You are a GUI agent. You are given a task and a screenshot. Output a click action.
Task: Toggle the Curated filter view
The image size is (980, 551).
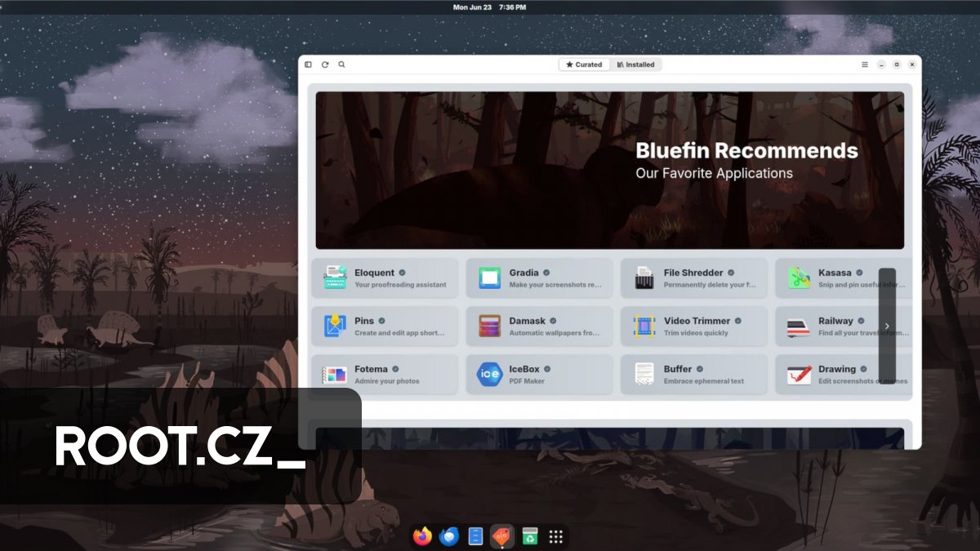pos(584,64)
